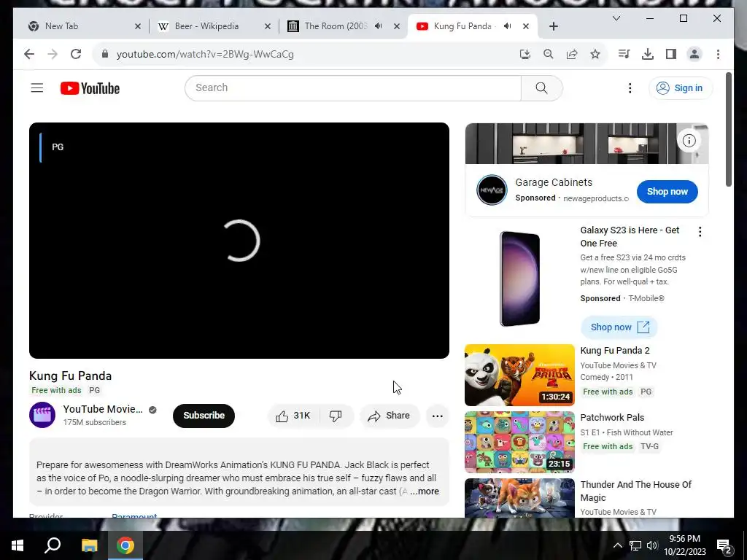Bookmark this page with the star icon

coord(595,54)
